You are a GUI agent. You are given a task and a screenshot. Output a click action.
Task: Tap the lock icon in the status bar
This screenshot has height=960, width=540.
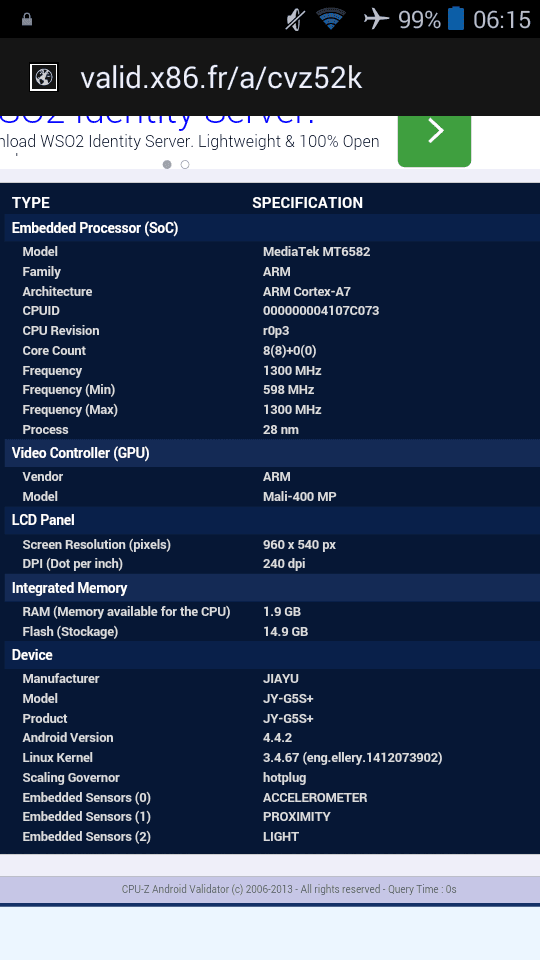26,20
